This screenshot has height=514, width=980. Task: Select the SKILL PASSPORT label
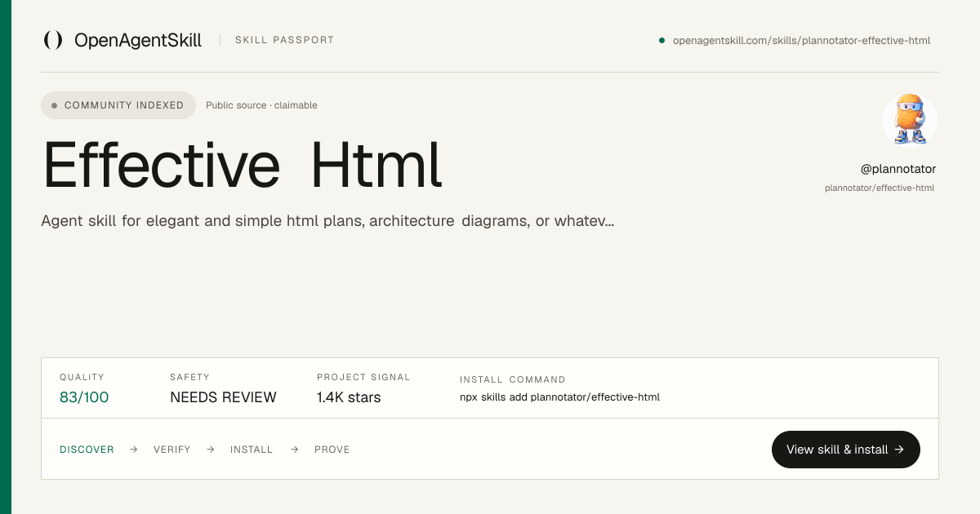point(284,40)
